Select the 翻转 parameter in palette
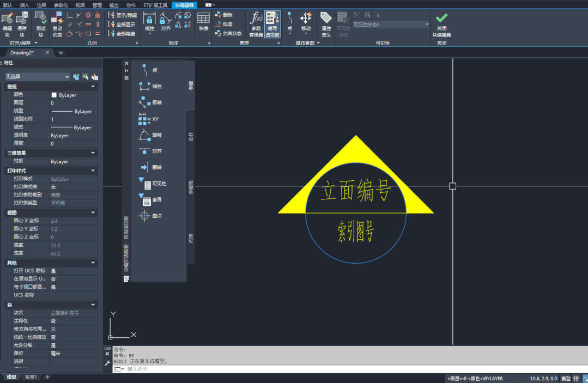This screenshot has height=383, width=588. click(150, 167)
